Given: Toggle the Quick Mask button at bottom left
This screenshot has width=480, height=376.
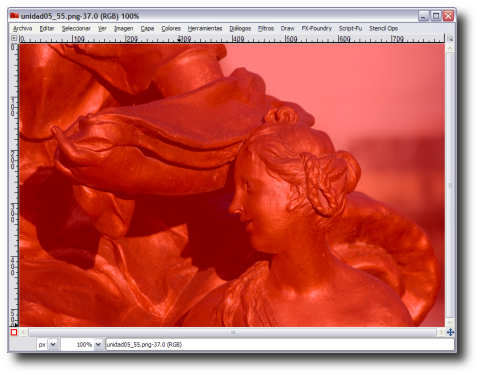Looking at the screenshot, I should coord(14,332).
